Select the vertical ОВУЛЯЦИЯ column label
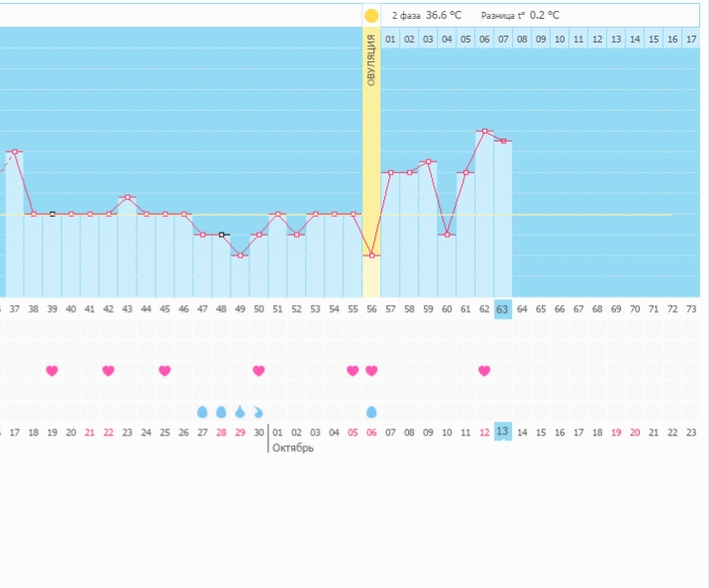Screen dimensions: 709x588 [371, 61]
